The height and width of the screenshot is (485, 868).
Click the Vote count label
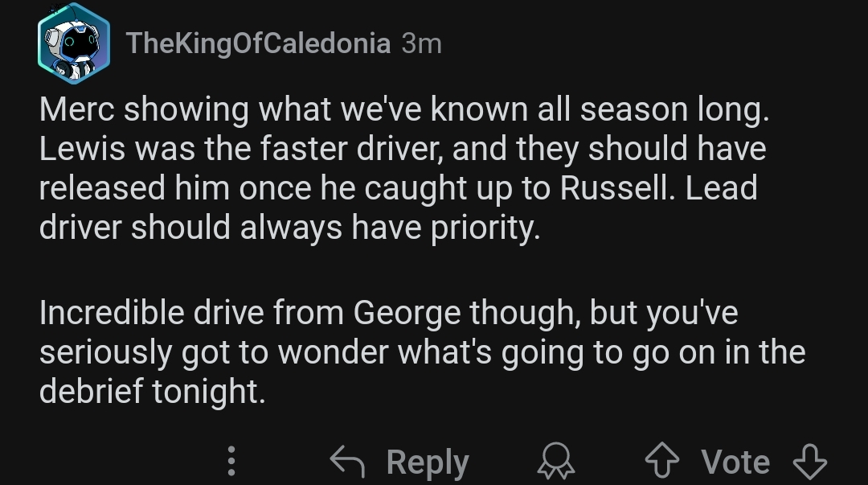coord(735,461)
